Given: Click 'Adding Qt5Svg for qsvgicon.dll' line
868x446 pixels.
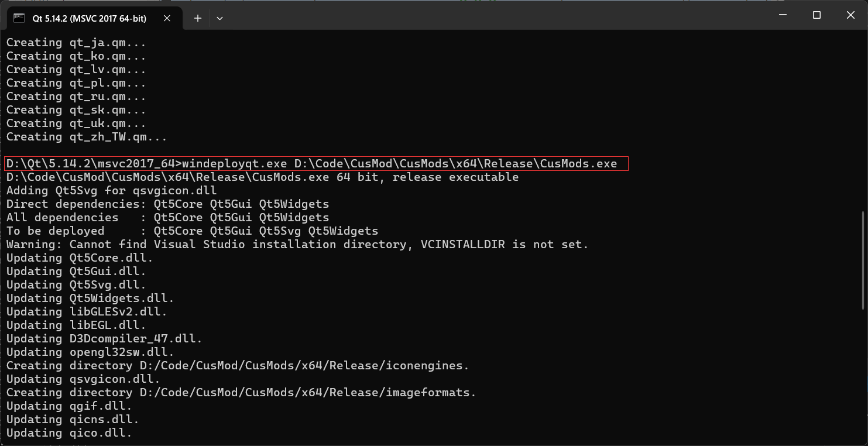Looking at the screenshot, I should (x=111, y=190).
